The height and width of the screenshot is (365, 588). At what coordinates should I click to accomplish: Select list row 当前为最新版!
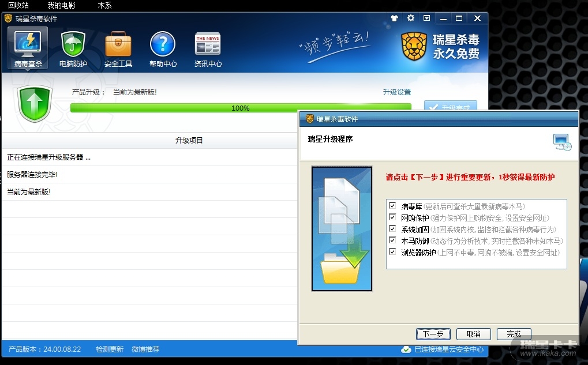tap(150, 192)
